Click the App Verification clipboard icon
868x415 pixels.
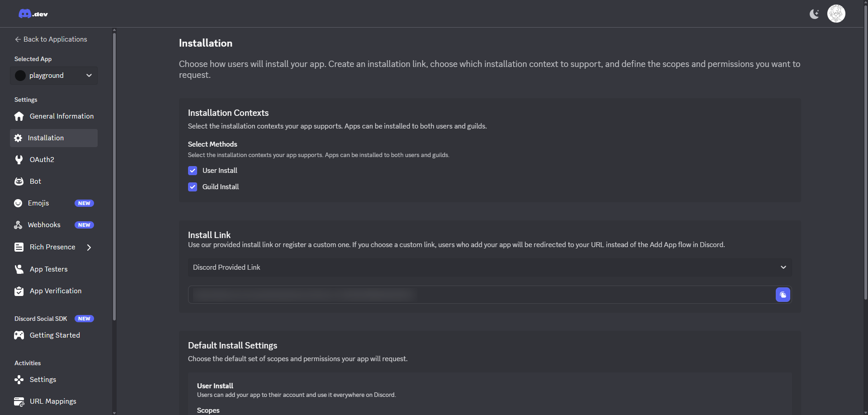coord(19,291)
